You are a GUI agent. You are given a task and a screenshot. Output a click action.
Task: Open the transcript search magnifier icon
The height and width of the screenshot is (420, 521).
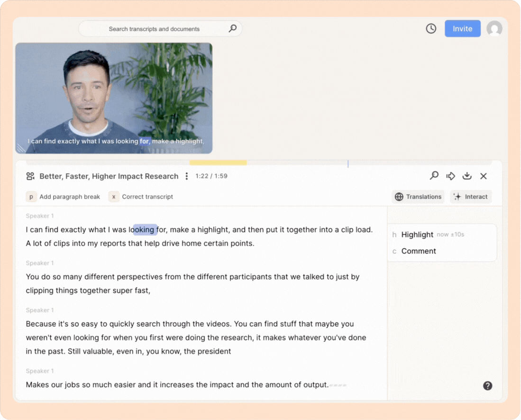tap(434, 176)
